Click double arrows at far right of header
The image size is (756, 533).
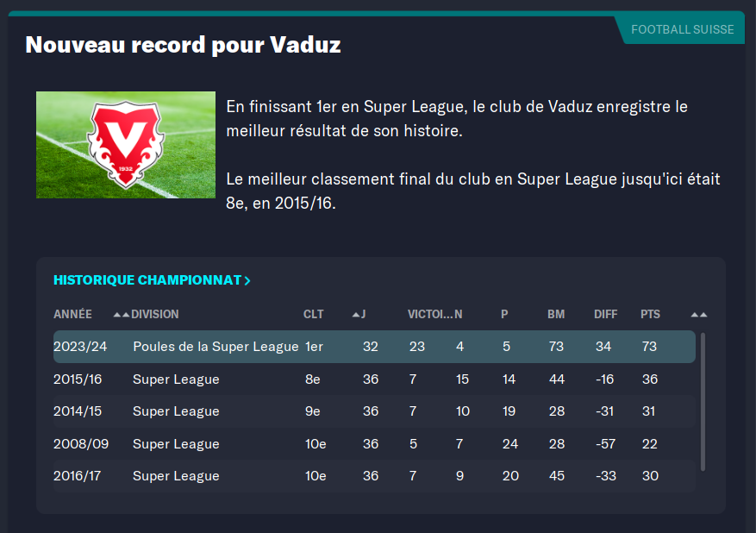699,314
